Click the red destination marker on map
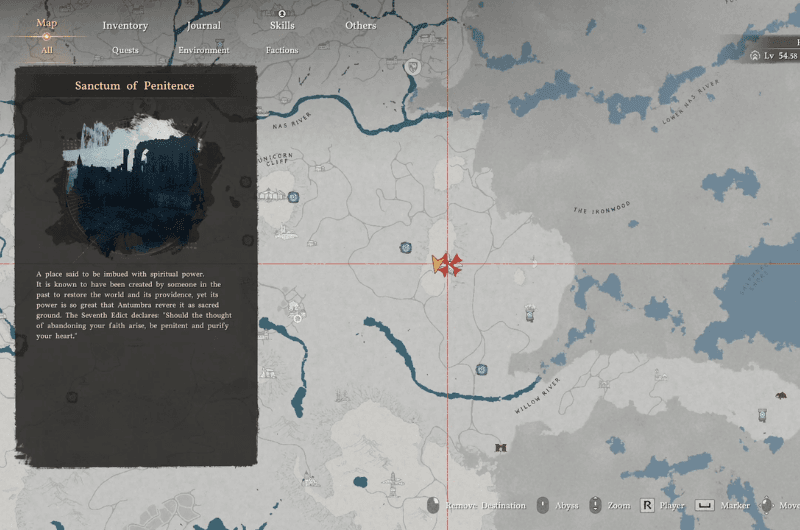 point(454,264)
